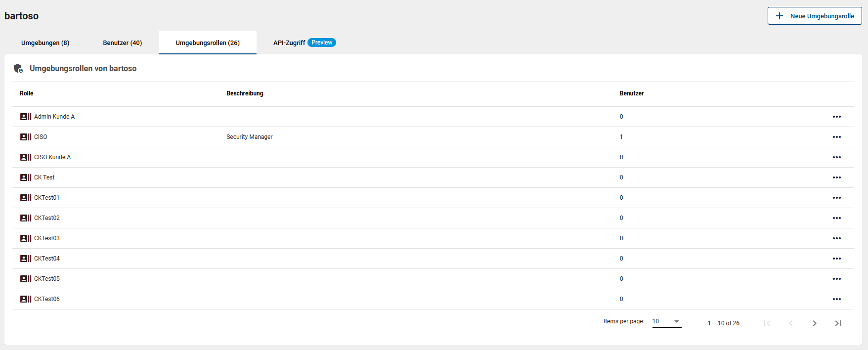
Task: Jump to the last page of roles
Action: click(838, 323)
